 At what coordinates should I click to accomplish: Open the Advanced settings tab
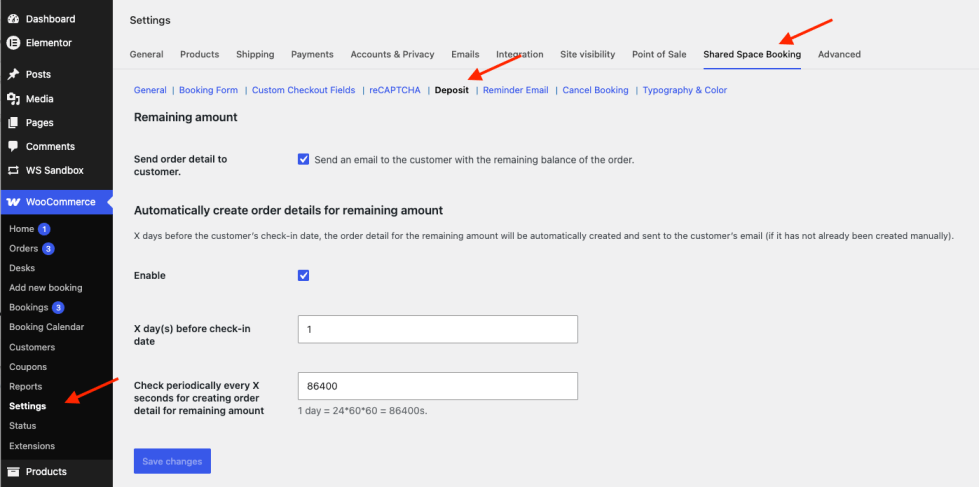pyautogui.click(x=839, y=54)
